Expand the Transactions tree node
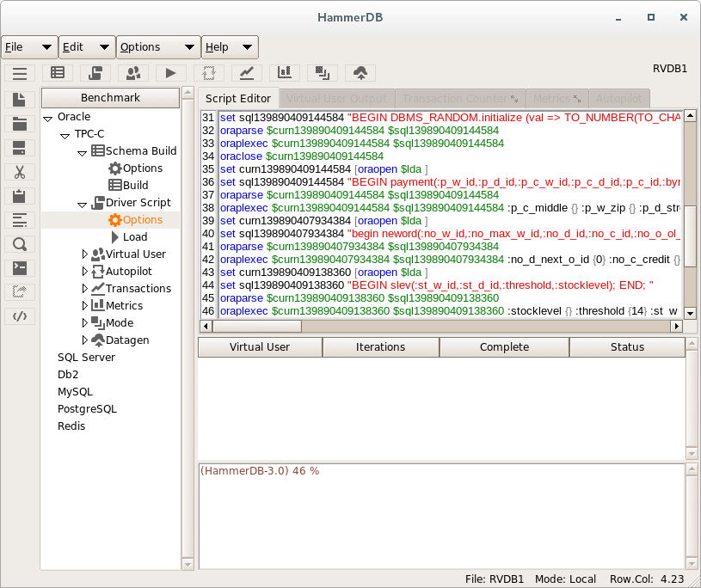The height and width of the screenshot is (588, 701). pyautogui.click(x=85, y=288)
